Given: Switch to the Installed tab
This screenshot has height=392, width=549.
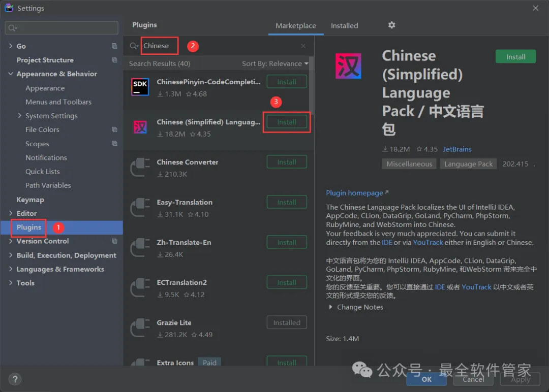Looking at the screenshot, I should tap(345, 25).
